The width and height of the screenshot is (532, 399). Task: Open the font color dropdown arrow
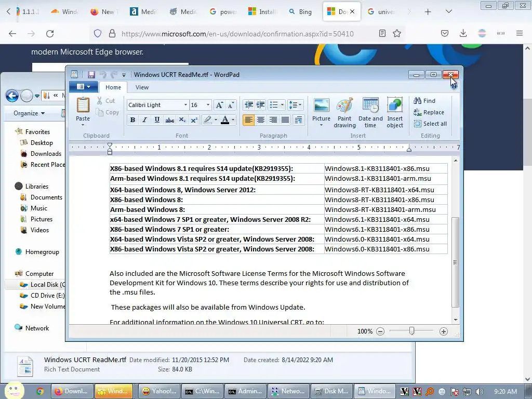(233, 120)
